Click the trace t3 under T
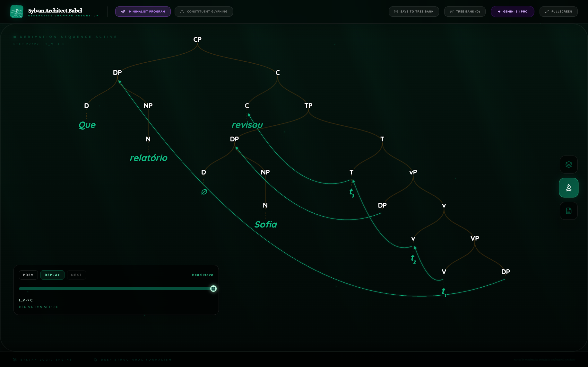The image size is (588, 367). tap(352, 192)
